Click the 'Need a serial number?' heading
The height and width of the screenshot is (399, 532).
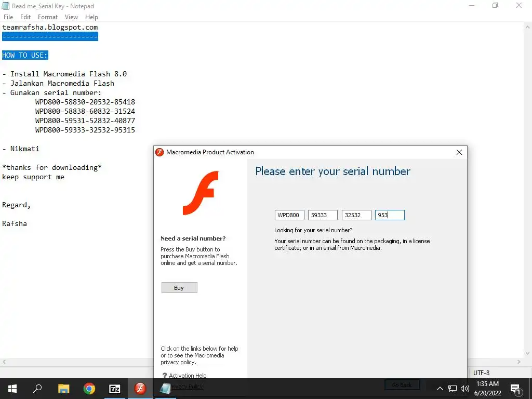pos(193,238)
